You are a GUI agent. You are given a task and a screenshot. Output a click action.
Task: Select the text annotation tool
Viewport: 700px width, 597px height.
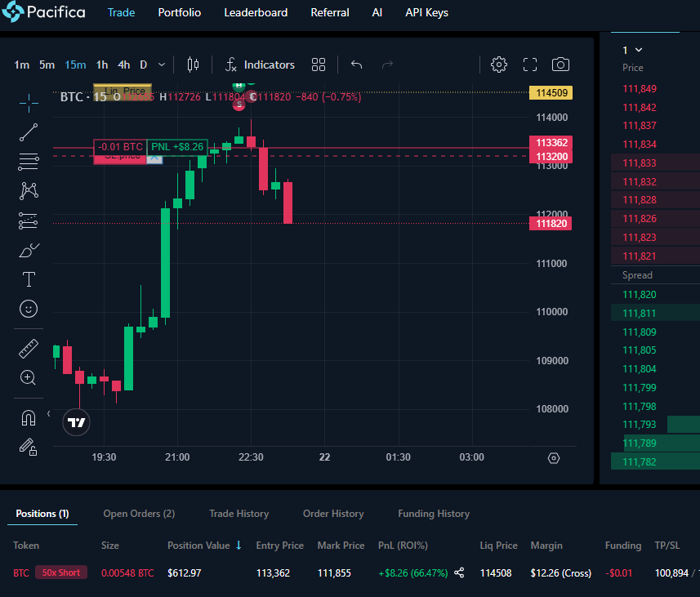[x=29, y=279]
